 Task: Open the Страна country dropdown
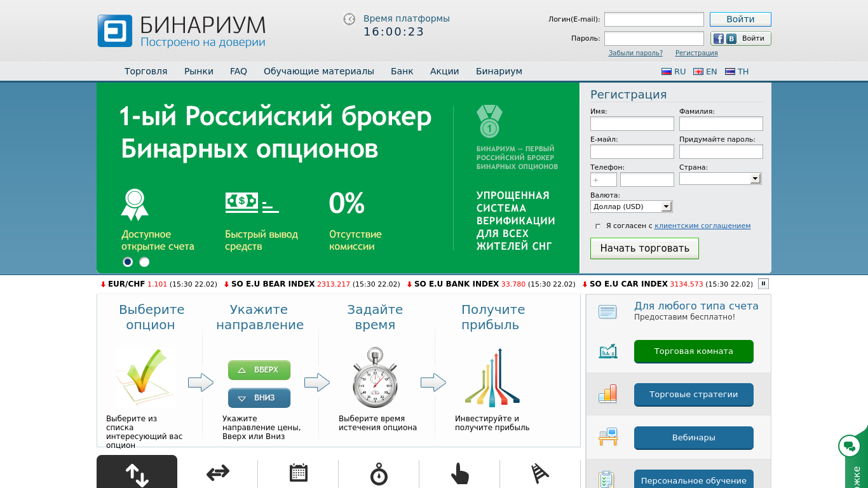(720, 179)
